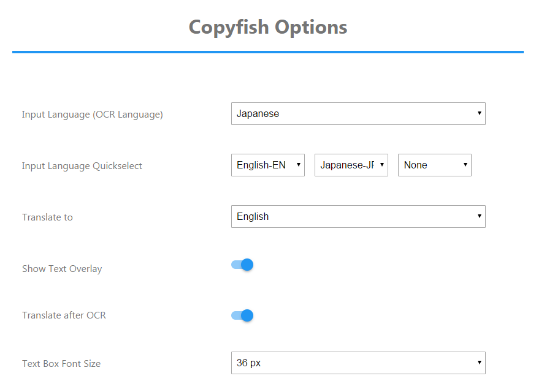Click the Show Text Overlay label
The image size is (536, 392).
tap(62, 269)
